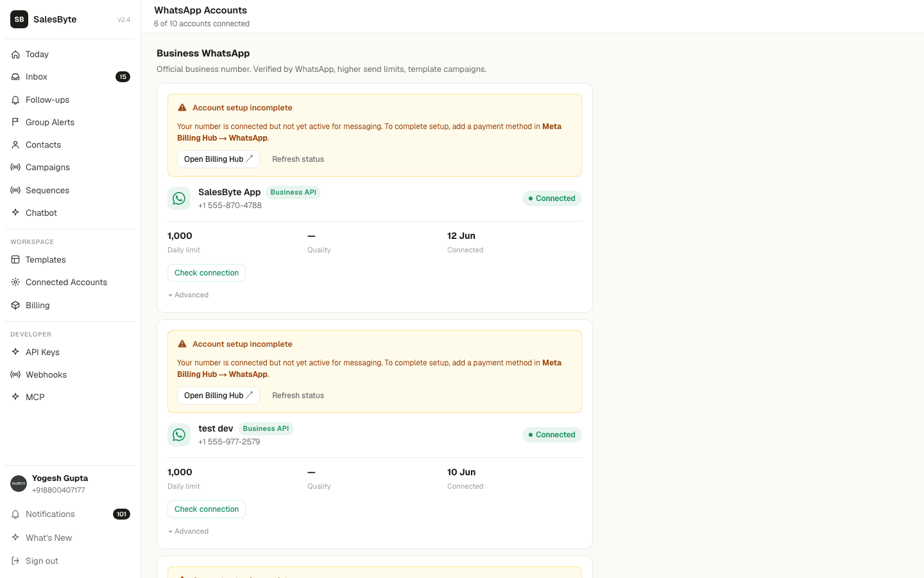Click the v2.4 version label
924x578 pixels.
124,20
